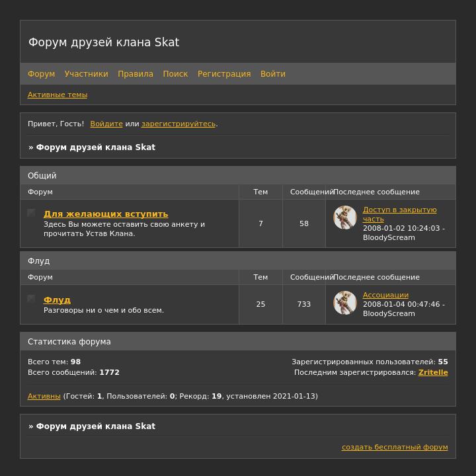
Task: Click Войти in the navigation bar
Action: pos(273,74)
